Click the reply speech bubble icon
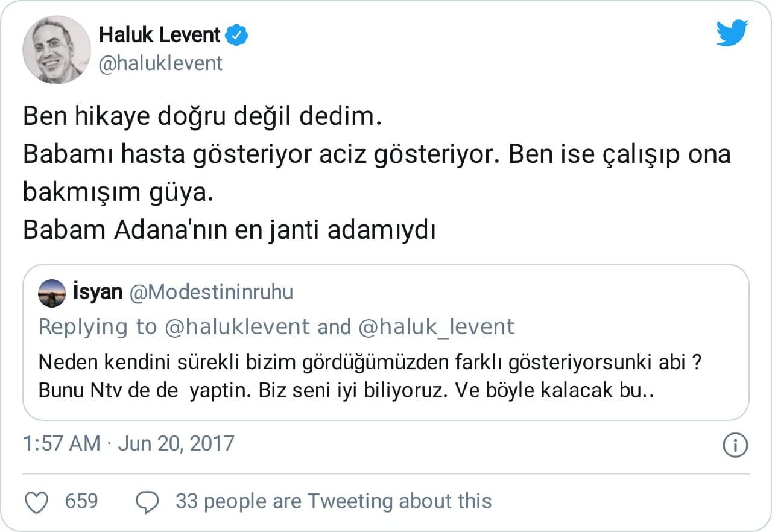The width and height of the screenshot is (772, 532). [148, 502]
